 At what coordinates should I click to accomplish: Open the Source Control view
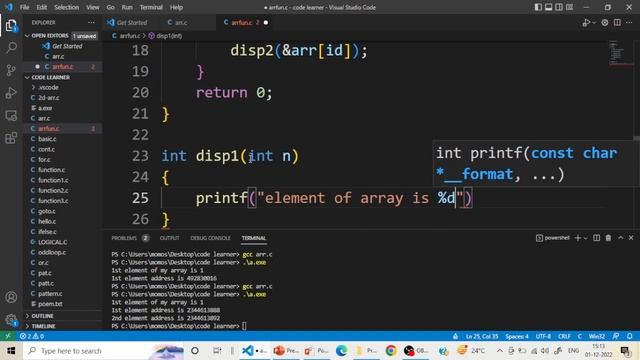(11, 70)
